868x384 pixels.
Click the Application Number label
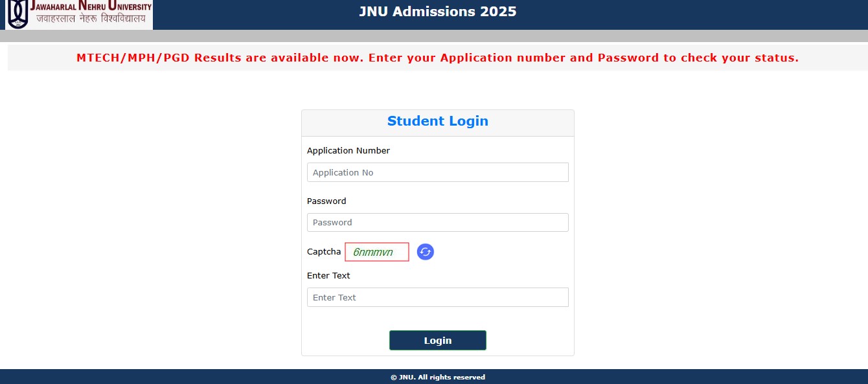click(x=348, y=150)
